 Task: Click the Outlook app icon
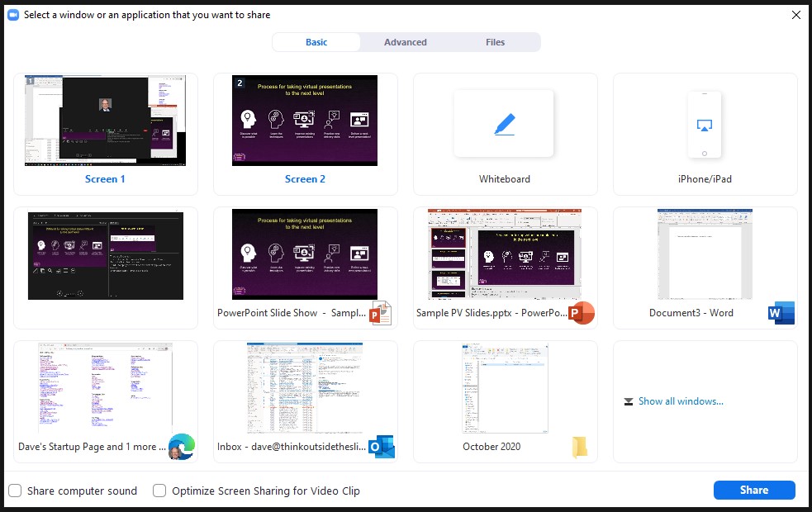pos(381,447)
